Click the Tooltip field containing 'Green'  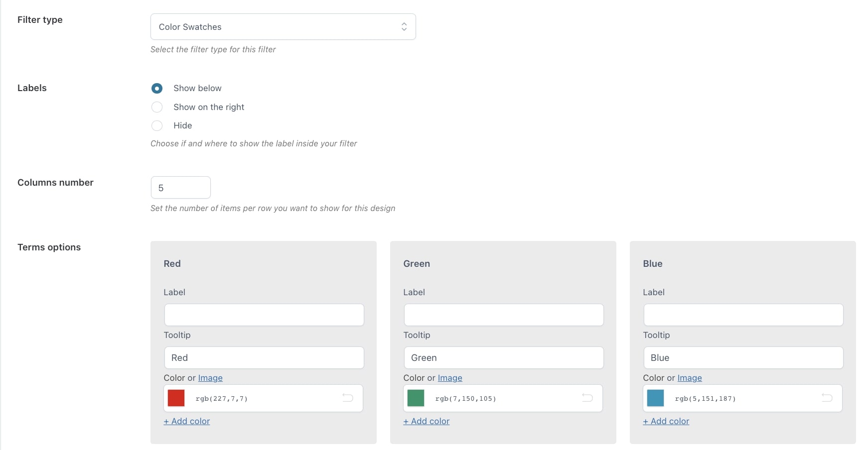click(x=504, y=358)
